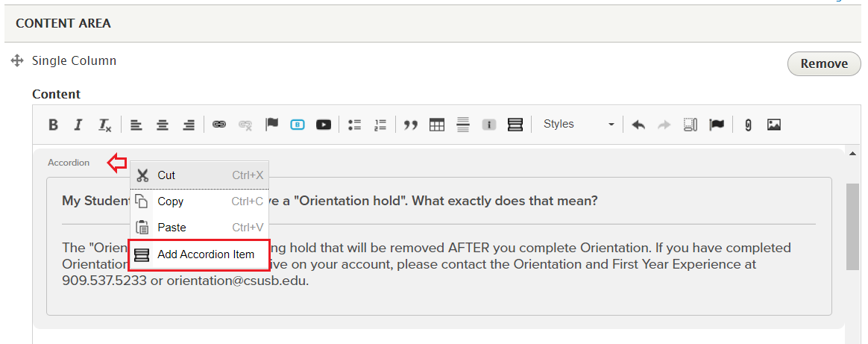Click the insert link icon

point(219,125)
